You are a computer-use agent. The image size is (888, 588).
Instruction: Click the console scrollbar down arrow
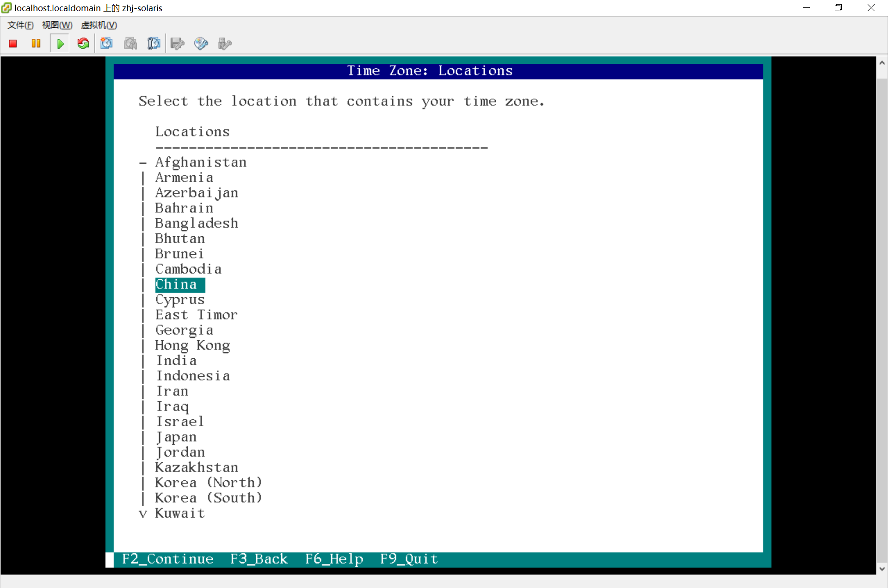(x=882, y=569)
